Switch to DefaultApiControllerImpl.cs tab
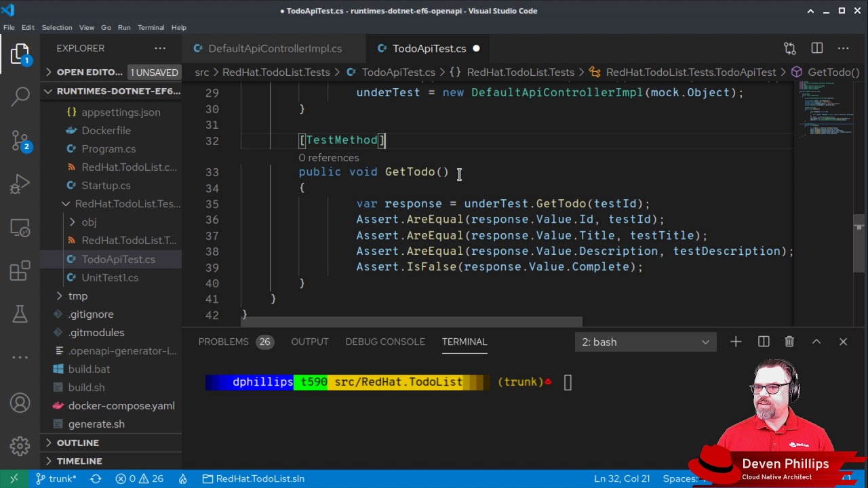This screenshot has height=488, width=868. (x=274, y=48)
